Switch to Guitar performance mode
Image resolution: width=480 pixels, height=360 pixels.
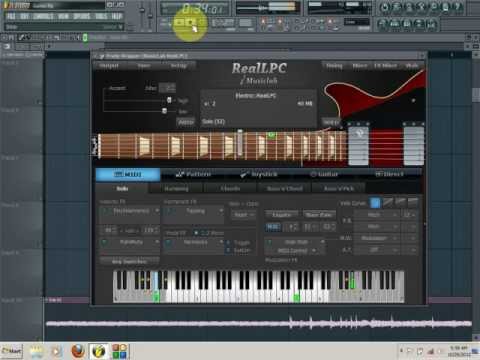pos(324,174)
